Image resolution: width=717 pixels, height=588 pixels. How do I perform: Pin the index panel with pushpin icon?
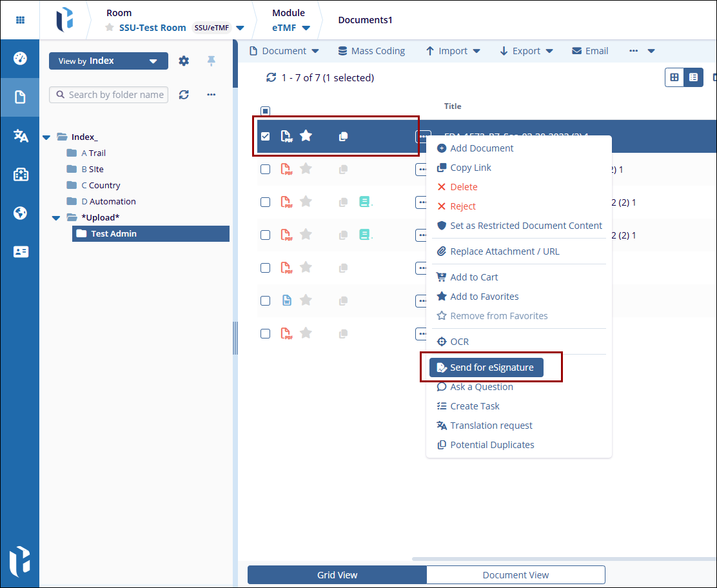(x=211, y=61)
